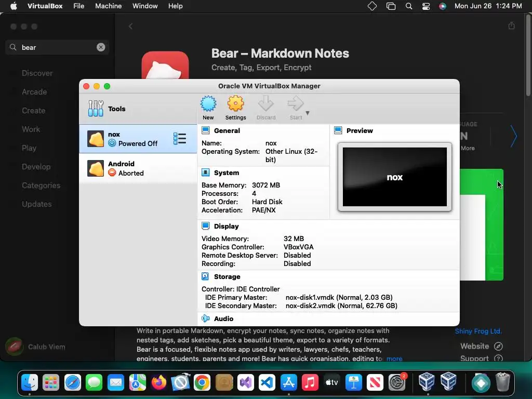
Task: Click the New machine toolbar icon
Action: click(208, 108)
